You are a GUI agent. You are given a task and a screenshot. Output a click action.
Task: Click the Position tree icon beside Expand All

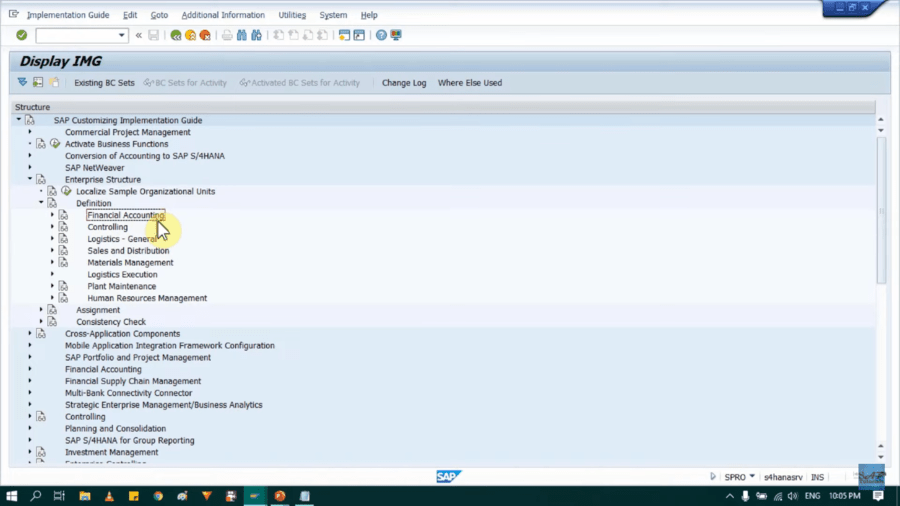tap(38, 83)
